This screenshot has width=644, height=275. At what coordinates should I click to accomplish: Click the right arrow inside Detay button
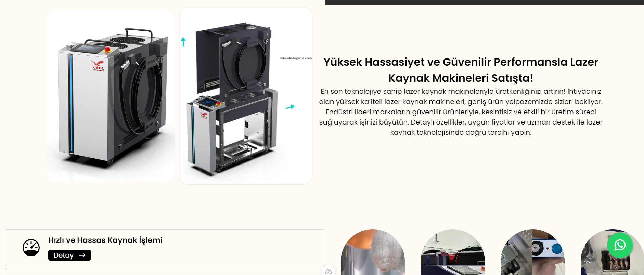tap(82, 255)
